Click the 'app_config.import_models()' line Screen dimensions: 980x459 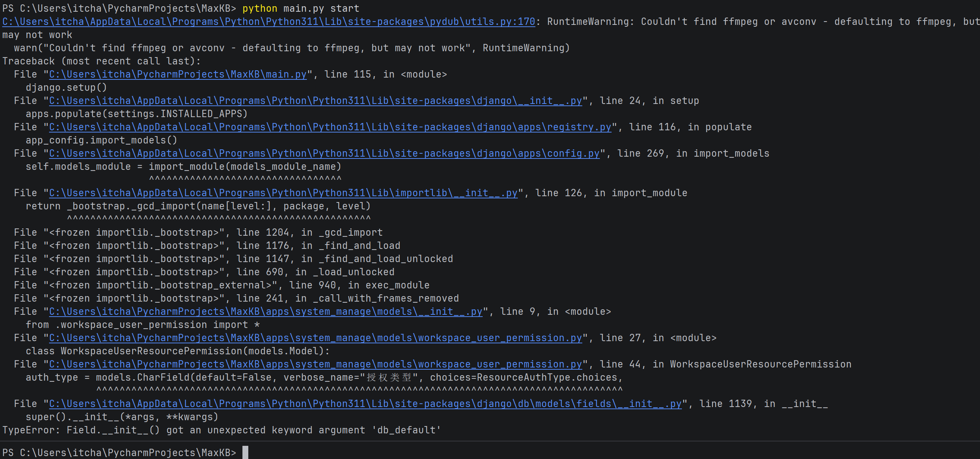coord(101,140)
